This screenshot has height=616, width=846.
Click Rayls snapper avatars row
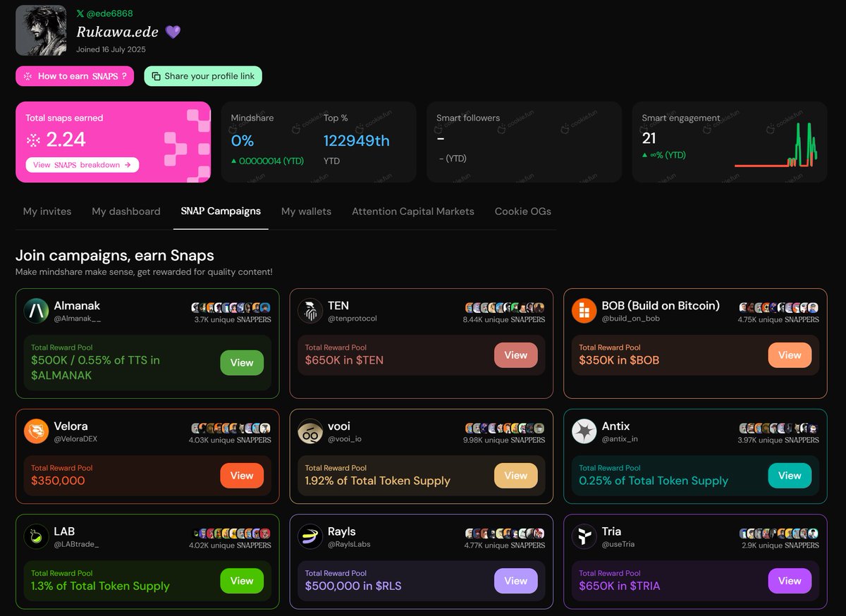pos(505,534)
